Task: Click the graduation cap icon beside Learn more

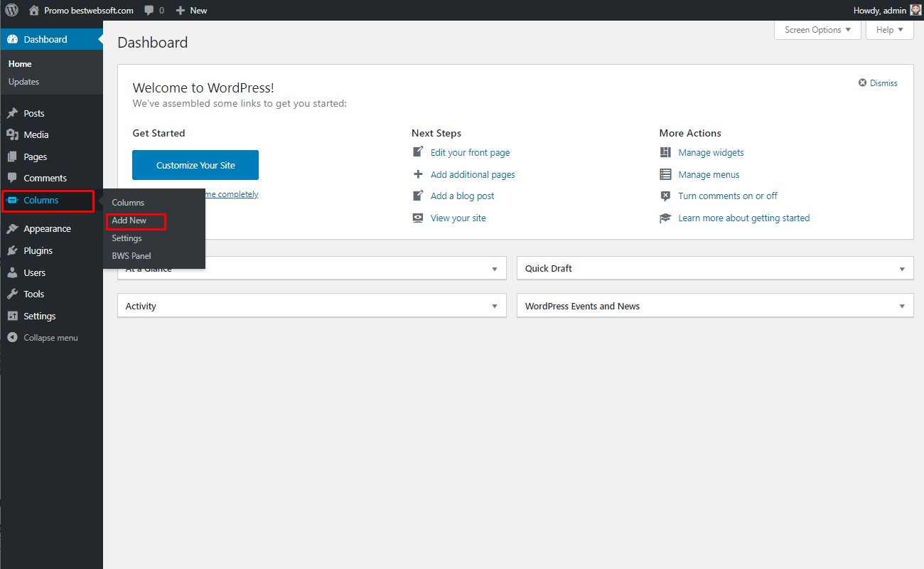Action: 665,218
